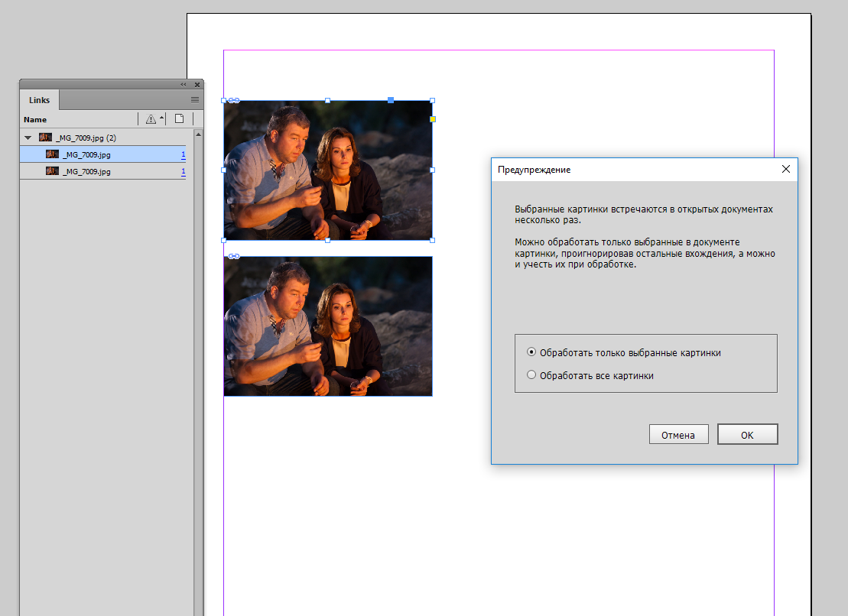Switch to the Links tab
The image size is (848, 616).
pyautogui.click(x=39, y=100)
